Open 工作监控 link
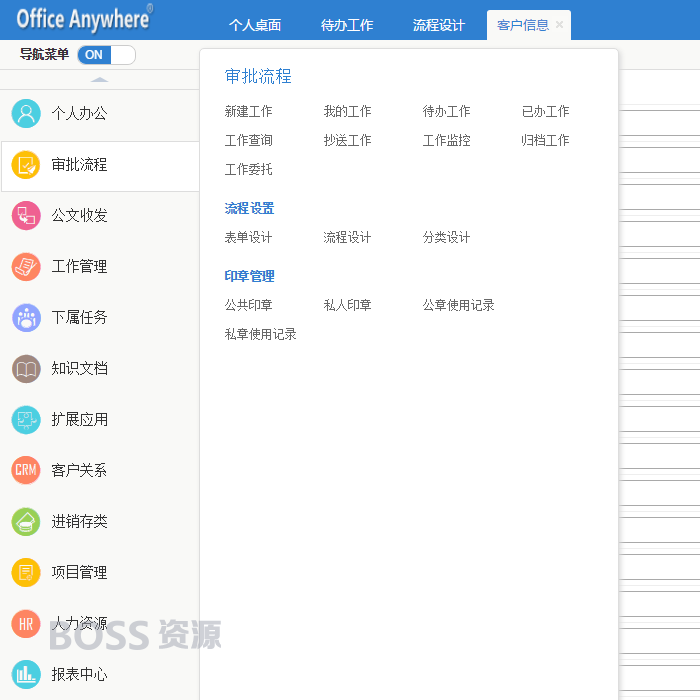Screen dimensions: 700x700 [x=446, y=140]
